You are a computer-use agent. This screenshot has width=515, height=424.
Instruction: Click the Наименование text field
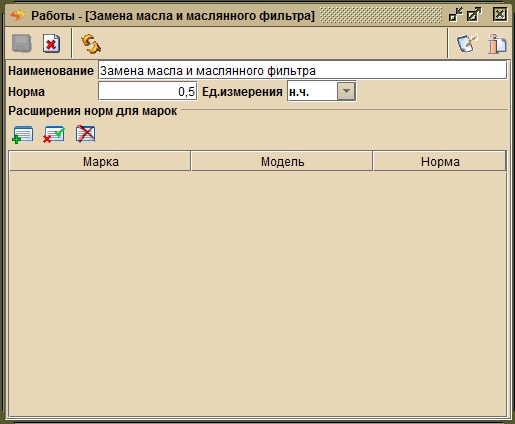[x=302, y=70]
